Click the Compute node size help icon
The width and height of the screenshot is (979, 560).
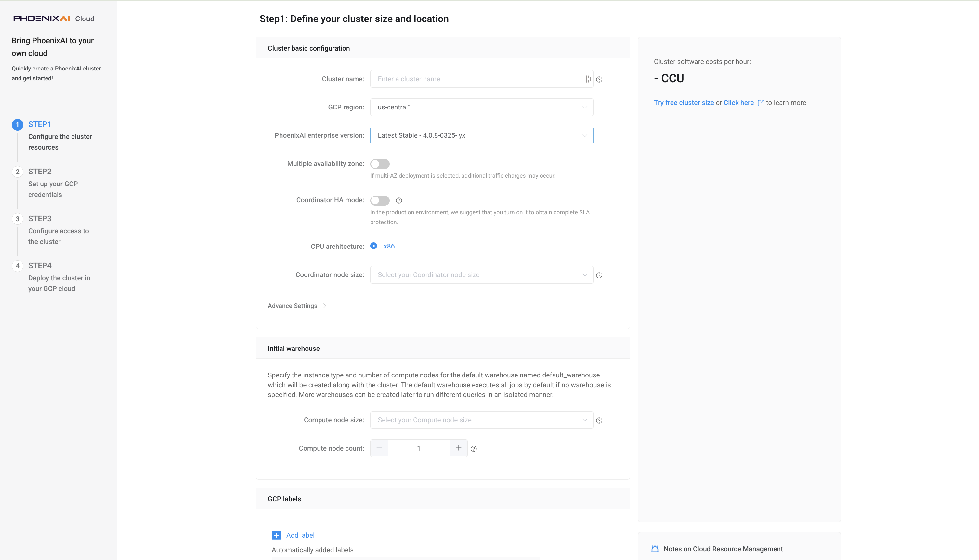[x=599, y=420]
